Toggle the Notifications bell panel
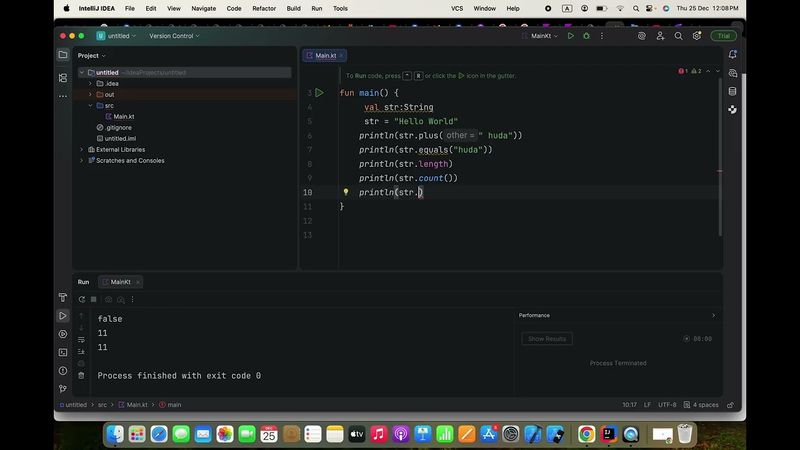 (x=733, y=55)
